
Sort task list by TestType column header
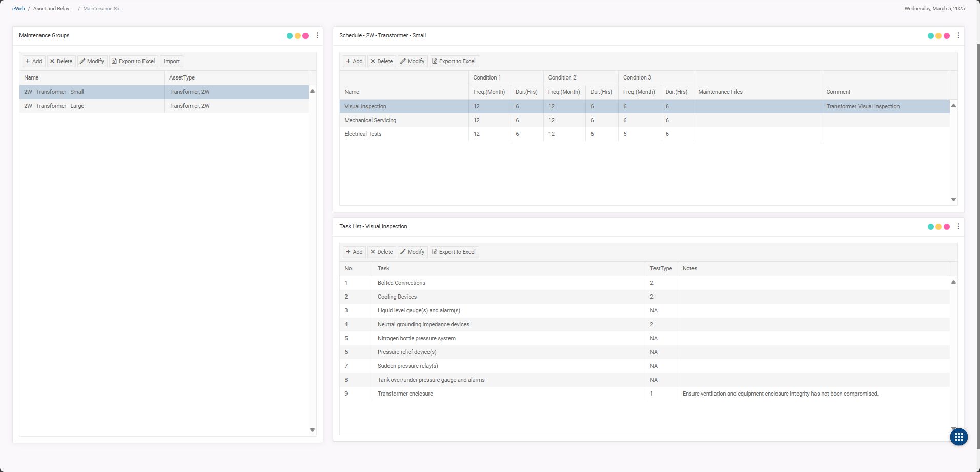coord(660,268)
